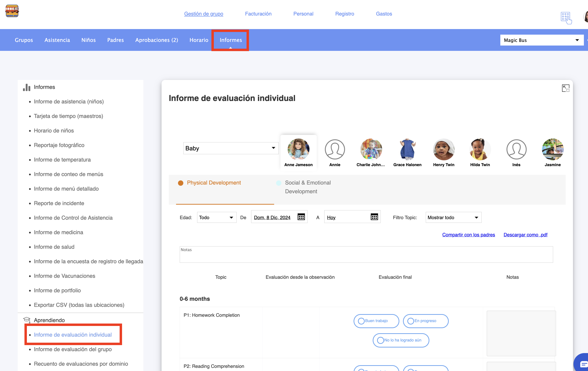
Task: Click the Aprendiendo graduation cap icon
Action: (27, 320)
